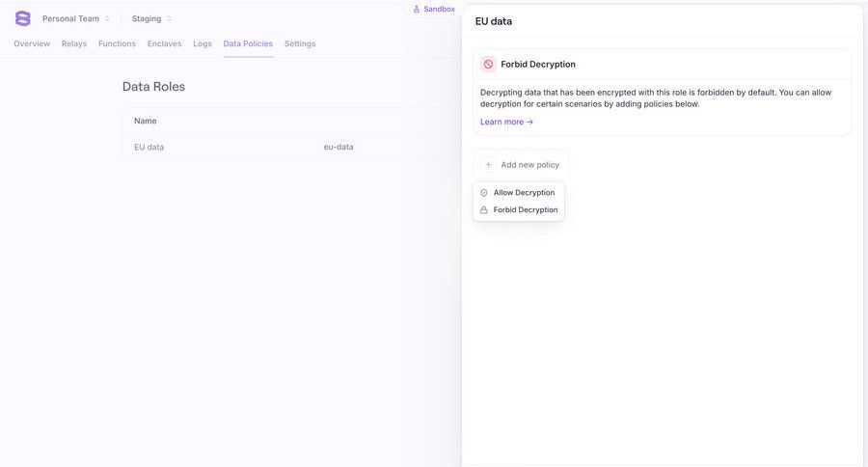Image resolution: width=868 pixels, height=467 pixels.
Task: Choose Forbid Decryption from policy menu
Action: 525,210
